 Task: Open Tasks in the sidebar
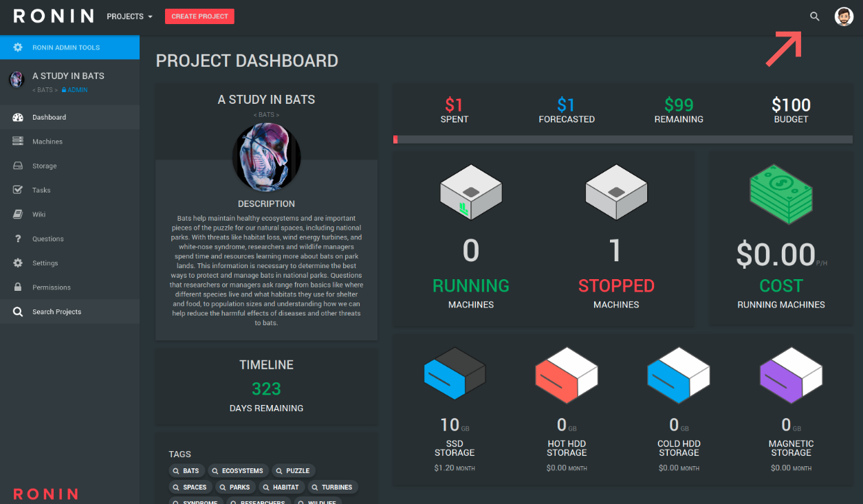tap(69, 190)
